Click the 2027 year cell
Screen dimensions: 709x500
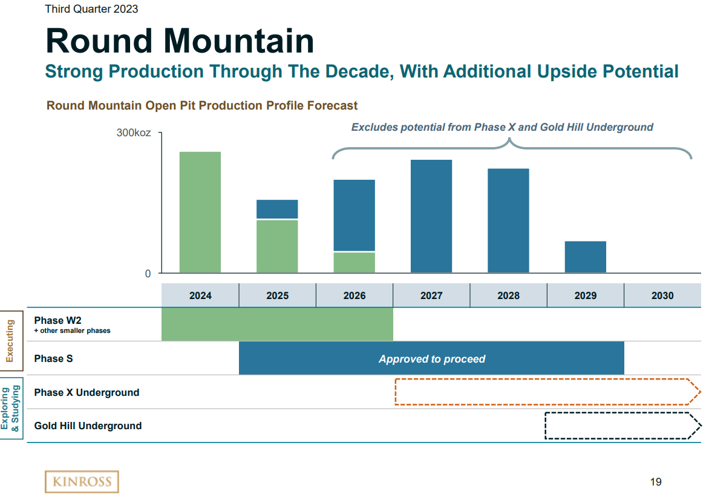click(431, 295)
